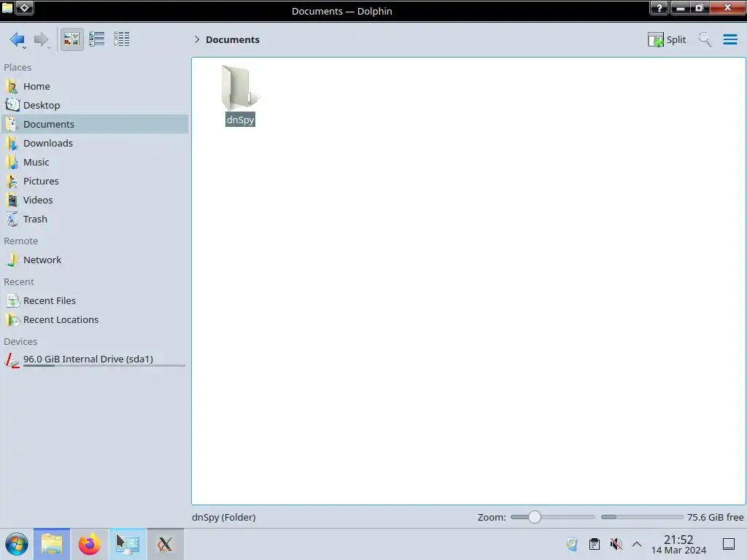The width and height of the screenshot is (747, 560).
Task: Open Music in Places panel
Action: (x=95, y=163)
